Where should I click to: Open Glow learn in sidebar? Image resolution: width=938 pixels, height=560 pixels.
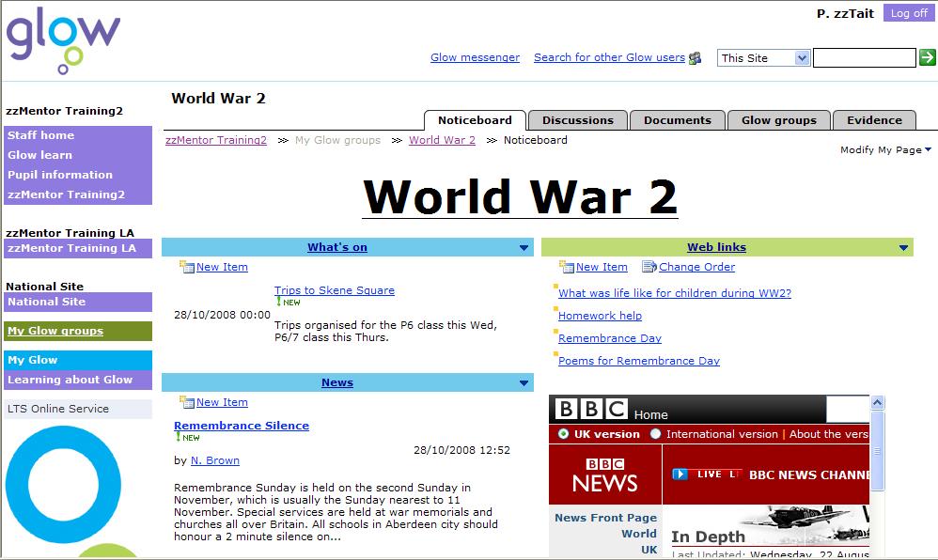(78, 155)
